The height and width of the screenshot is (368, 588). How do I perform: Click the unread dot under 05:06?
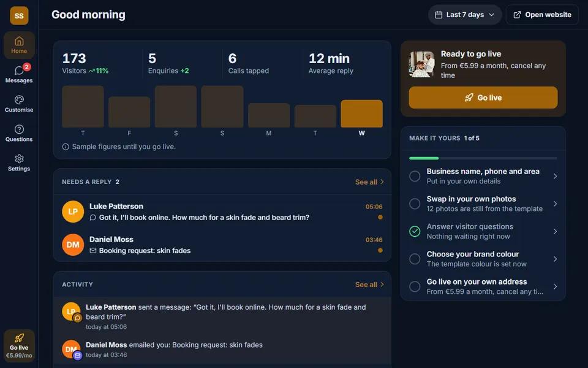click(380, 217)
